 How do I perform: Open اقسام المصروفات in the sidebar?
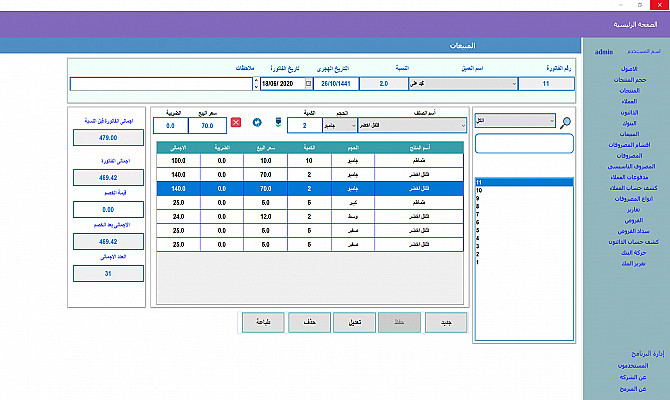pos(629,145)
